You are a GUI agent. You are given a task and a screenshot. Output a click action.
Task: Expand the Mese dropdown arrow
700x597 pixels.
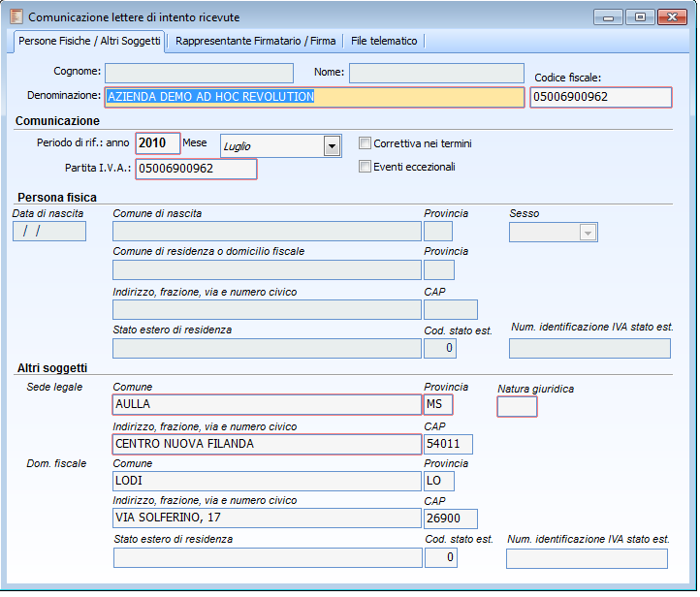[332, 146]
